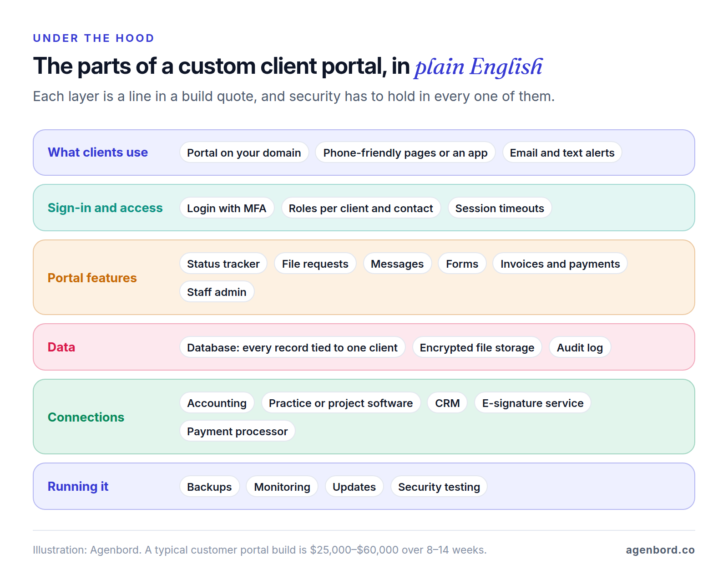Click the 'Illustration: Agenbord' footer caption
Image resolution: width=728 pixels, height=580 pixels.
[x=260, y=550]
